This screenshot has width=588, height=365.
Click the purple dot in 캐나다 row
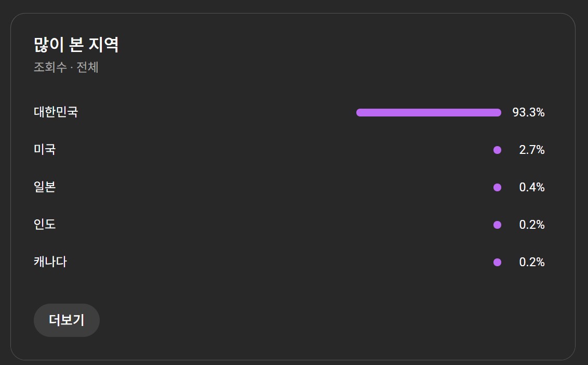[497, 263]
